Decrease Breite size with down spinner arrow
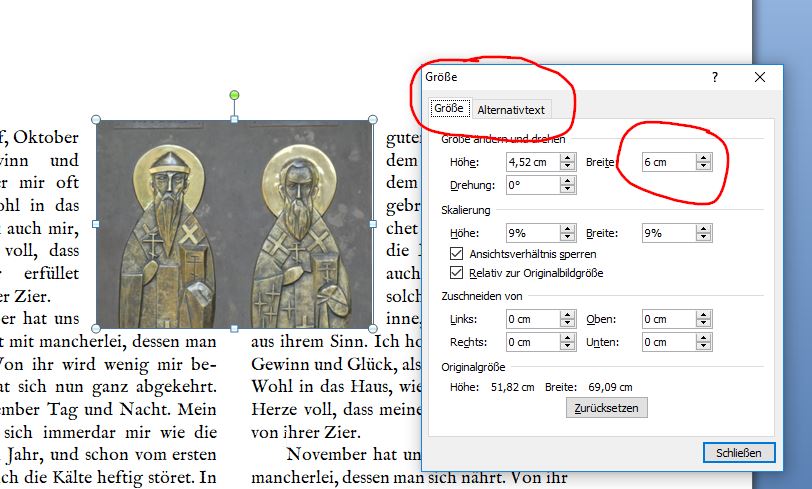Screen dimensions: 812x489 point(704,166)
